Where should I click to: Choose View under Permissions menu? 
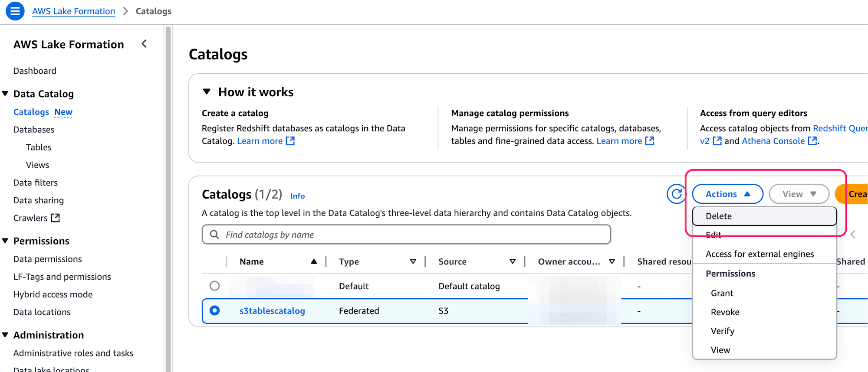pos(764,350)
